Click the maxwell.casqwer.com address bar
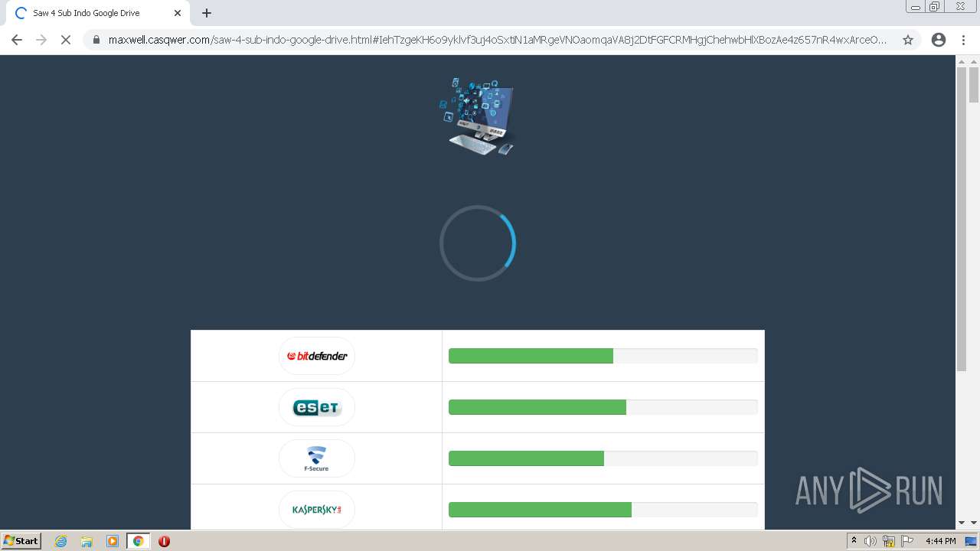The height and width of the screenshot is (551, 980). point(498,40)
